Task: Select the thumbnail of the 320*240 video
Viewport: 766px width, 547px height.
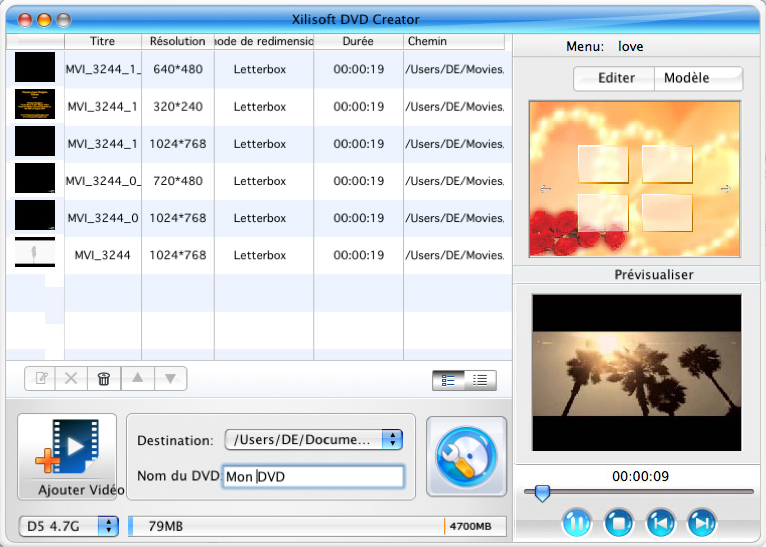Action: click(x=35, y=104)
